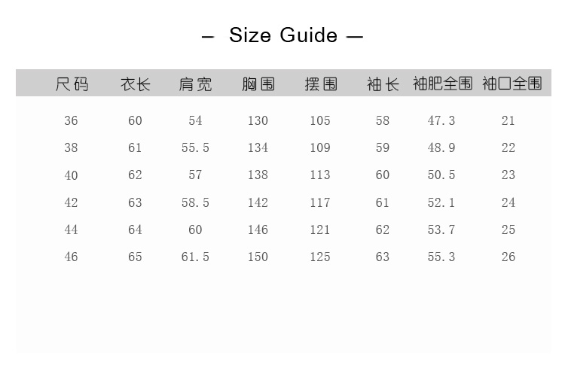Click the 衣长 column header
Screen dimensions: 565x392
136,84
